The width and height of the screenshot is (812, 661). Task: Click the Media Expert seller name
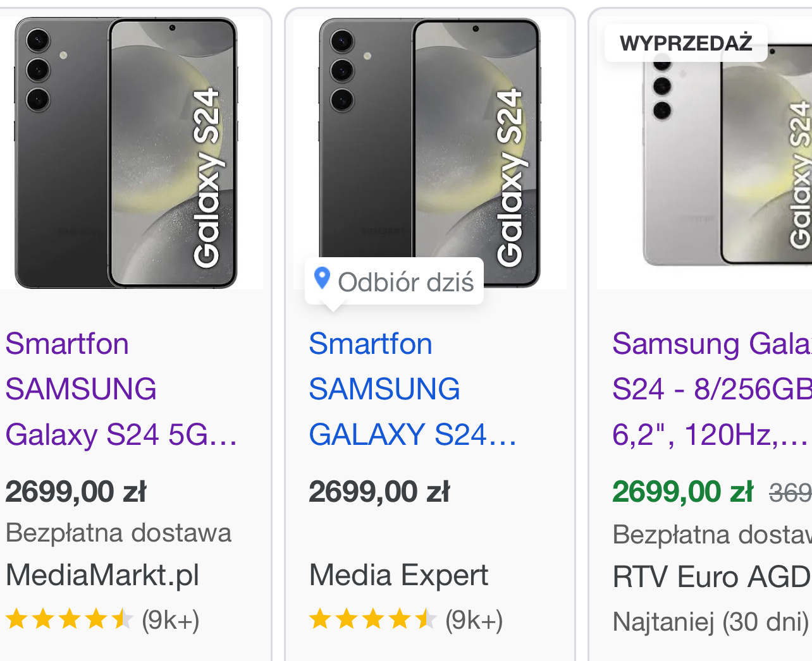click(x=398, y=575)
